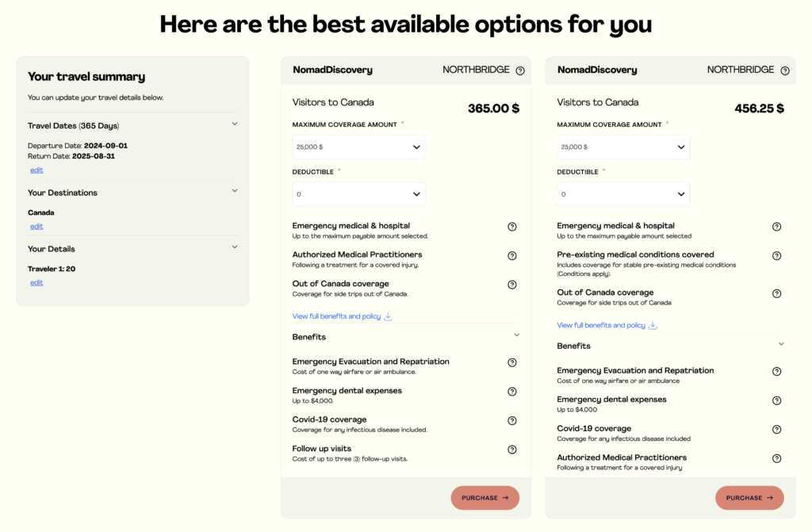The image size is (812, 532).
Task: Edit the travel dates
Action: 36,170
